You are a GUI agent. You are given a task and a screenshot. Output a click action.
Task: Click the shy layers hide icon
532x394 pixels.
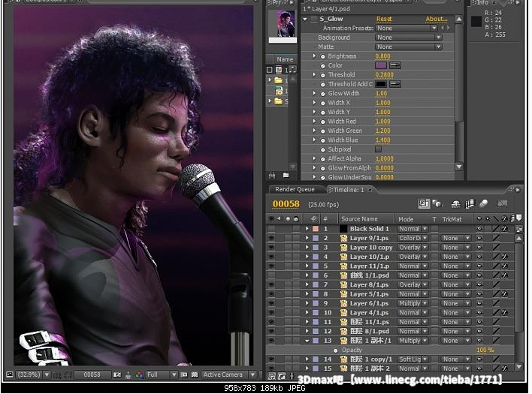click(x=455, y=203)
